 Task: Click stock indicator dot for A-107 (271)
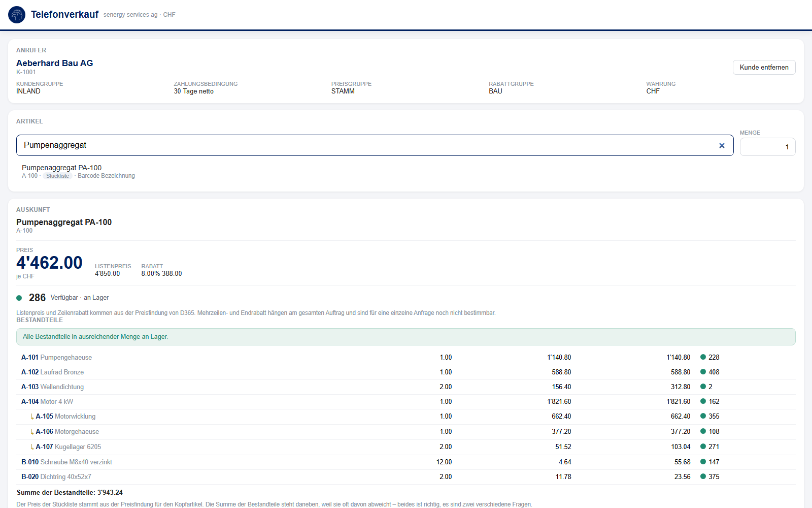pos(703,447)
